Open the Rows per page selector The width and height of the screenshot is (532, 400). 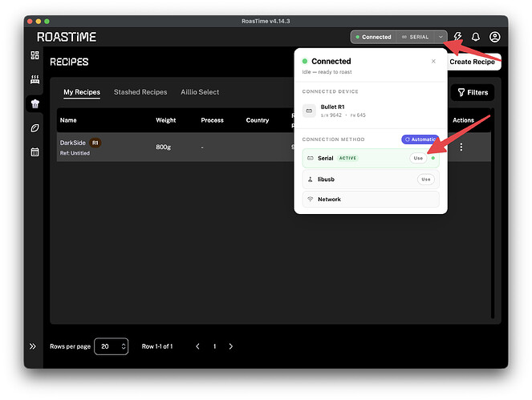pyautogui.click(x=111, y=346)
